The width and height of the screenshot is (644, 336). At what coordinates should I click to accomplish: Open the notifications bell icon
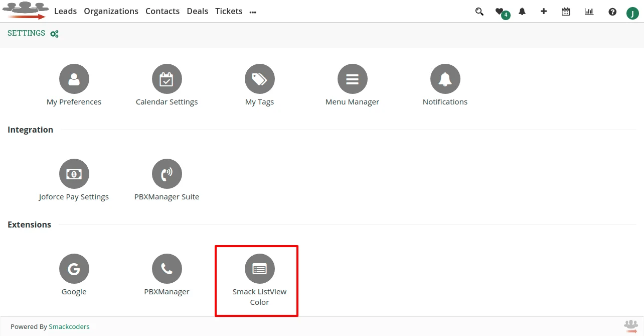point(522,11)
